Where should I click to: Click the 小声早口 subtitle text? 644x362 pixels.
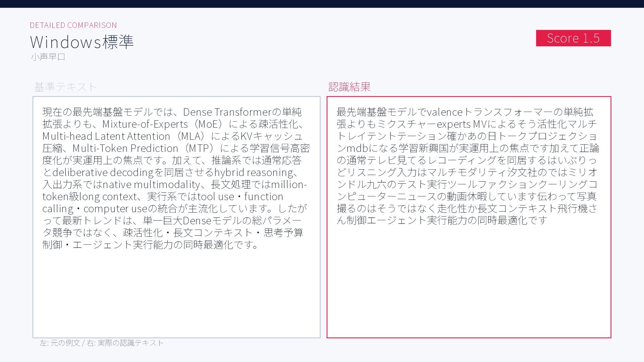tap(48, 57)
